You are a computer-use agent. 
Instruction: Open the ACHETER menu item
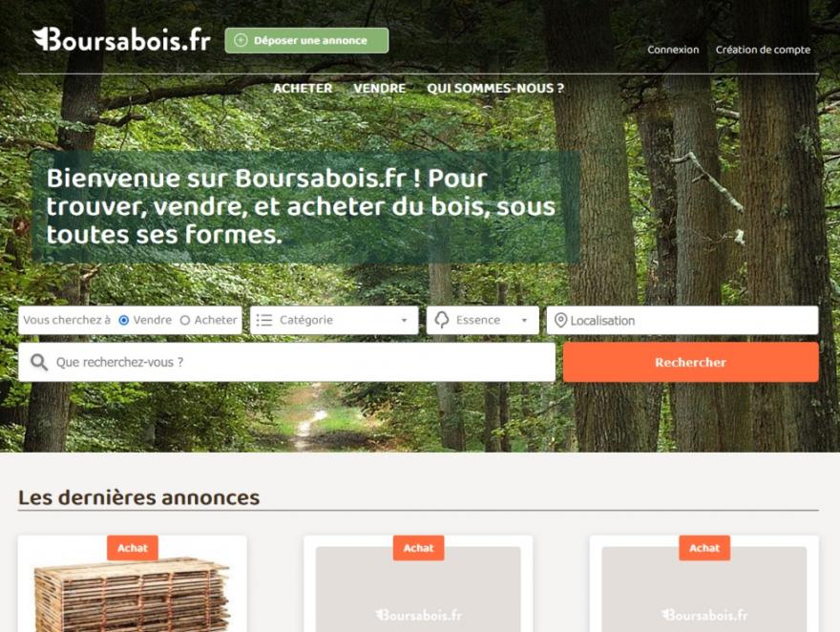[x=303, y=89]
